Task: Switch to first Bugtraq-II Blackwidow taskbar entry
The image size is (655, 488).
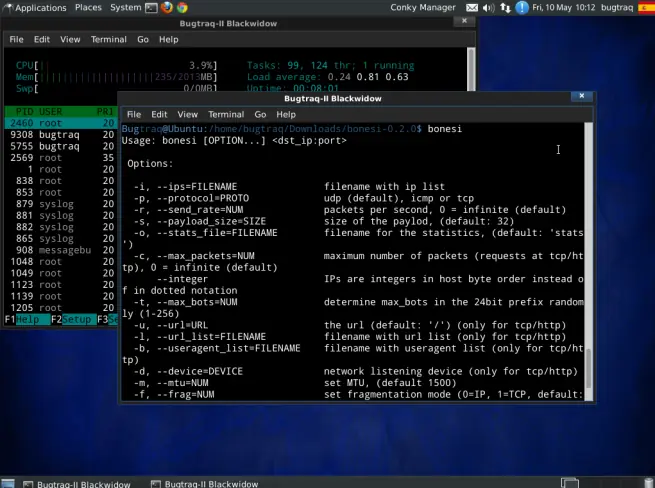Action: click(x=77, y=483)
